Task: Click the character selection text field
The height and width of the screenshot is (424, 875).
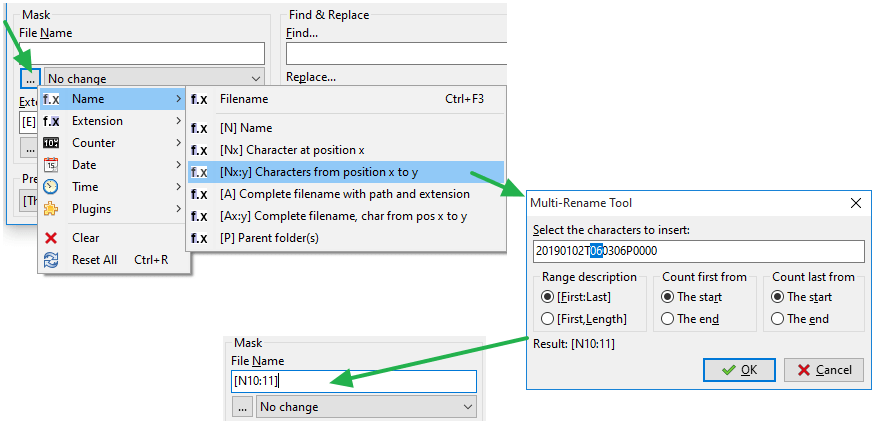Action: click(698, 251)
